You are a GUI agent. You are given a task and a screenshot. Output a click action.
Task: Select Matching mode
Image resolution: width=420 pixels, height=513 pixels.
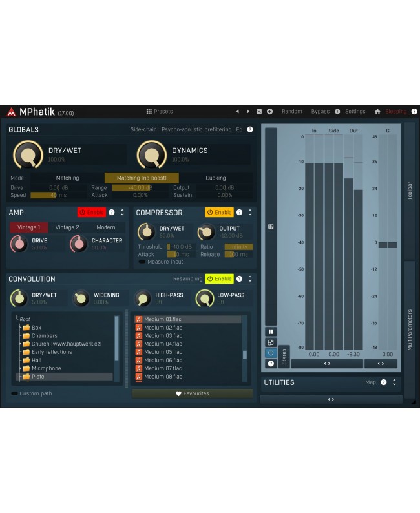click(x=67, y=178)
